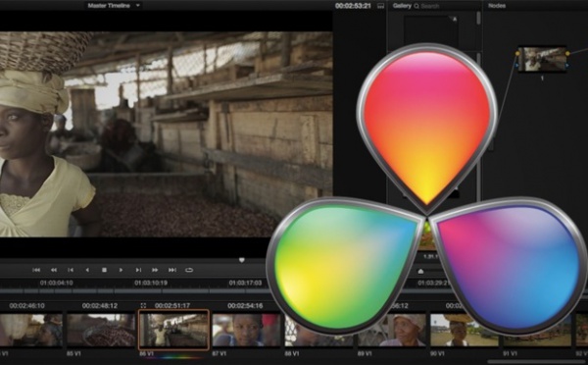Click the 87 V1 clip label

(219, 353)
